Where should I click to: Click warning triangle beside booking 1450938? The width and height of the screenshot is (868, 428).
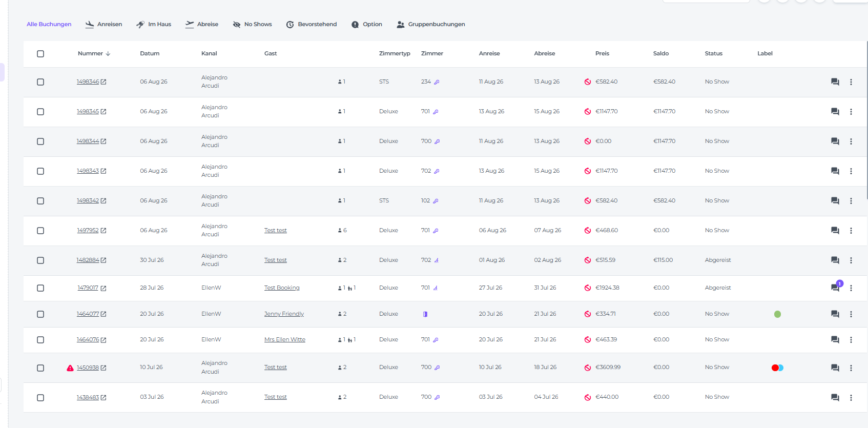[x=70, y=368]
